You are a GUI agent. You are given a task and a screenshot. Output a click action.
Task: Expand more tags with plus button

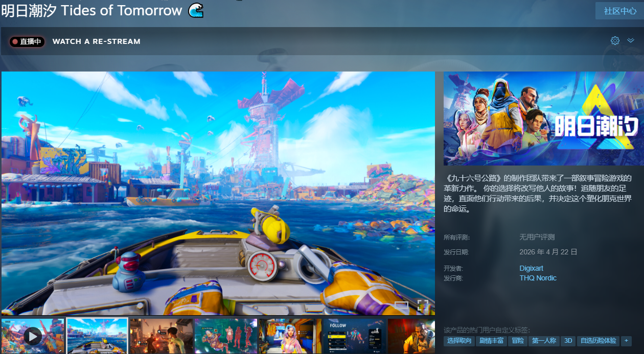627,341
